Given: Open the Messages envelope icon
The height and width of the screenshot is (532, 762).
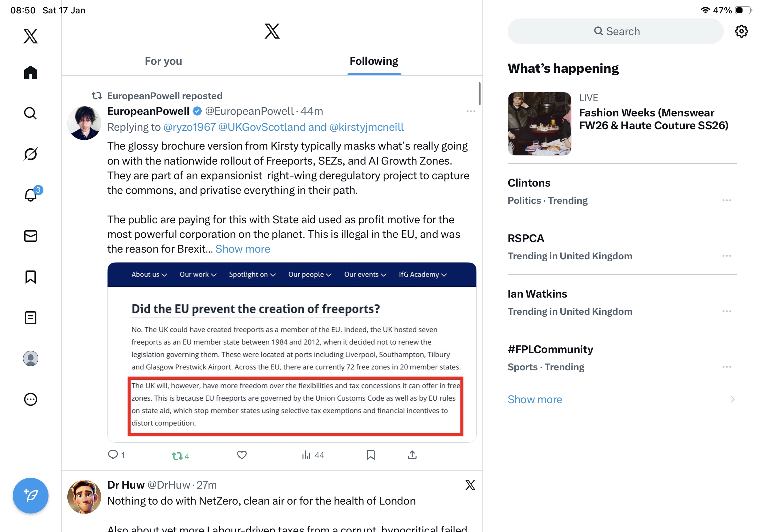Looking at the screenshot, I should (x=31, y=236).
